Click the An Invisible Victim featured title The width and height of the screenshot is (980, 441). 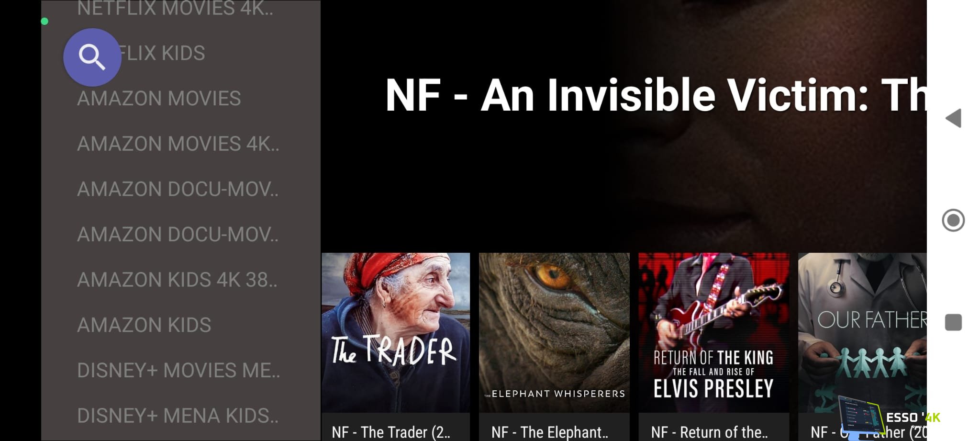coord(656,95)
